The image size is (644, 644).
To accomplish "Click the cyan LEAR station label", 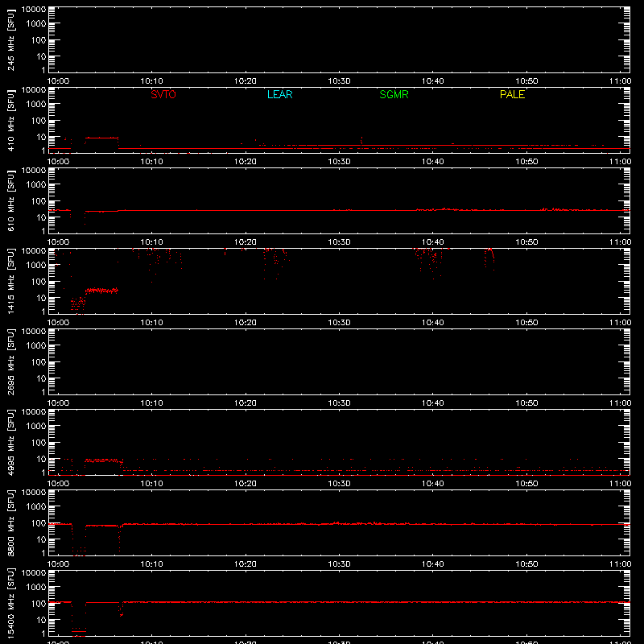I will [279, 94].
